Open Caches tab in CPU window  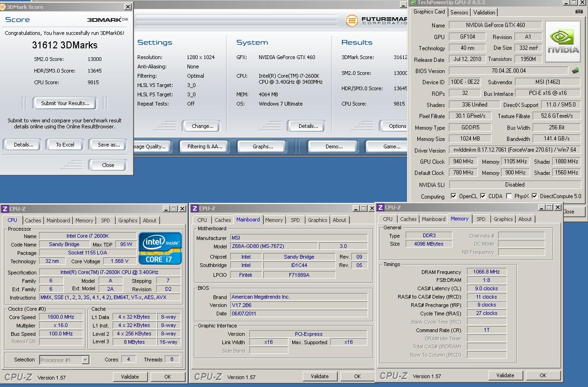click(33, 220)
